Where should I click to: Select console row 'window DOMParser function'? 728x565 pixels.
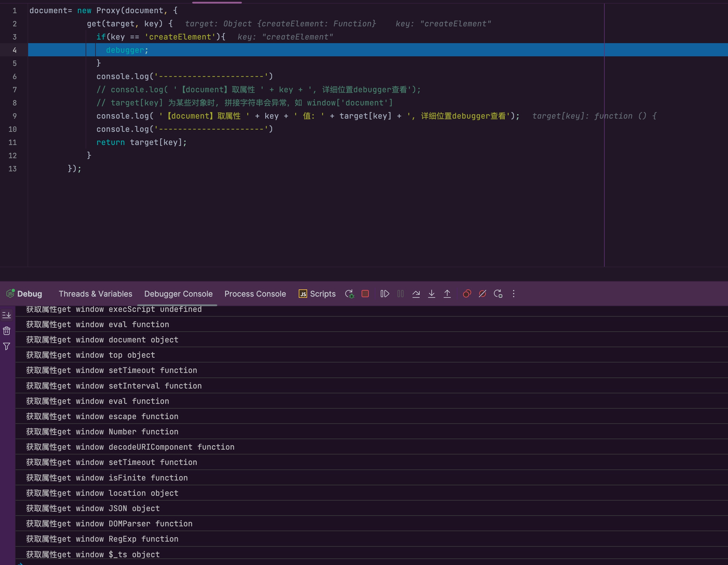[371, 524]
